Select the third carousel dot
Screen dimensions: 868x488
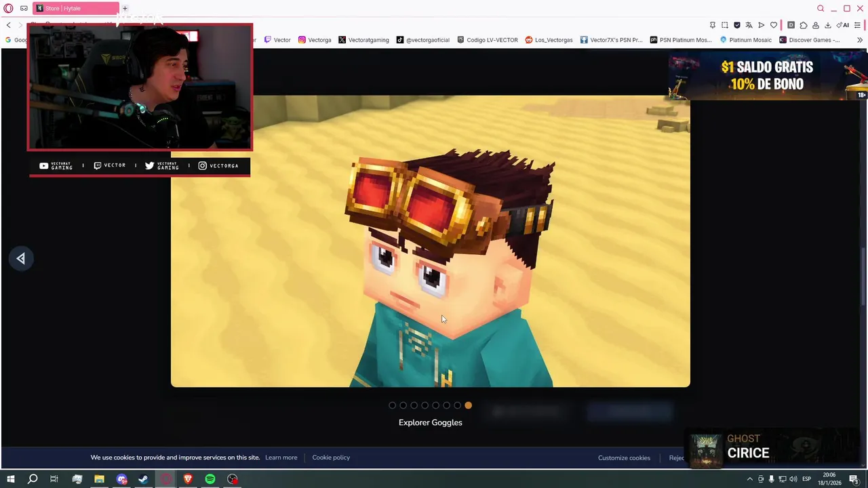click(x=414, y=405)
